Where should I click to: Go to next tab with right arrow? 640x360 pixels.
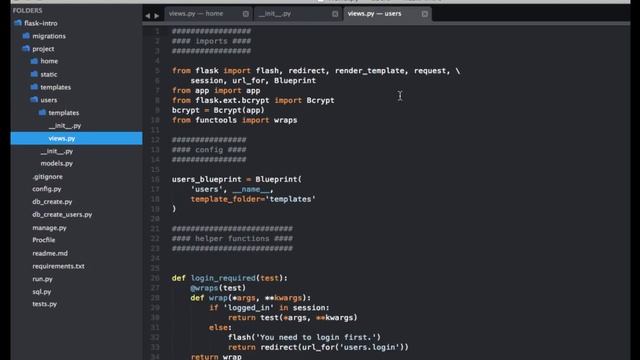(157, 16)
